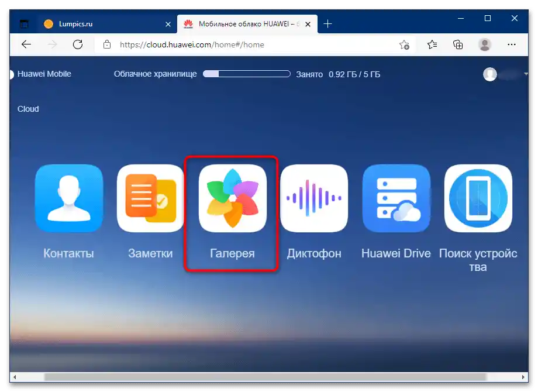Screen dimensions: 538x392
Task: Click the address bar URL
Action: (192, 44)
